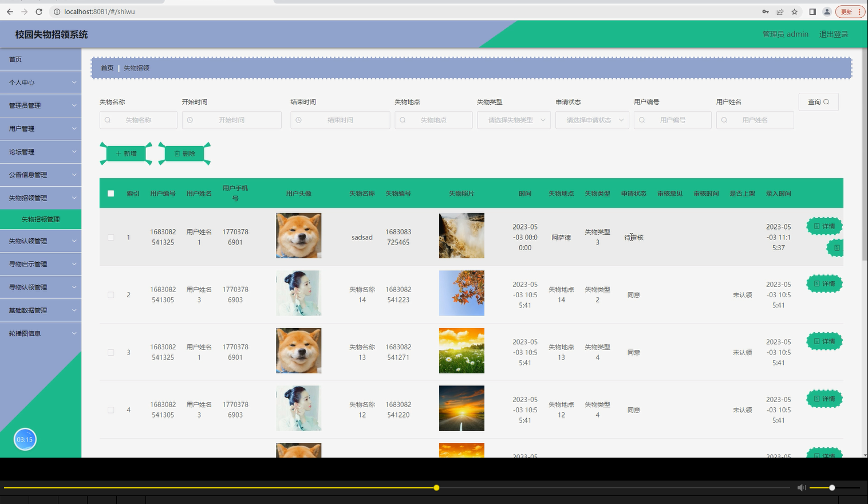Open saved passwords key icon
868x504 pixels.
[766, 11]
